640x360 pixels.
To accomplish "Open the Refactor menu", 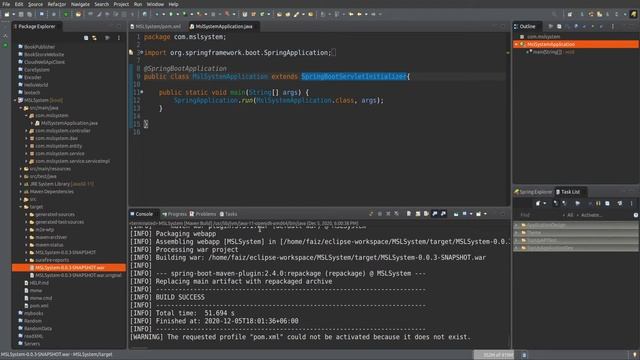I will 56,4.
